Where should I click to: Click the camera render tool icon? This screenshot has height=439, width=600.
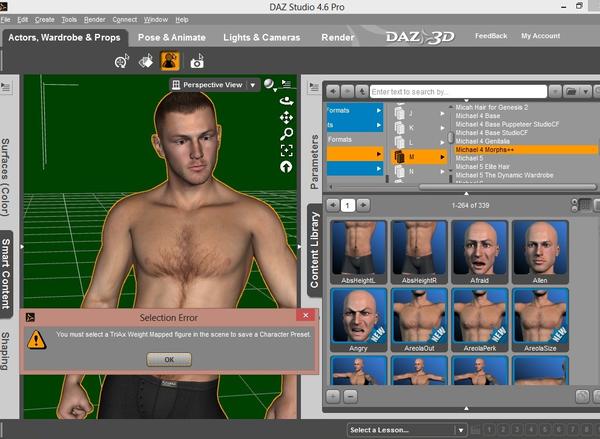(x=197, y=61)
